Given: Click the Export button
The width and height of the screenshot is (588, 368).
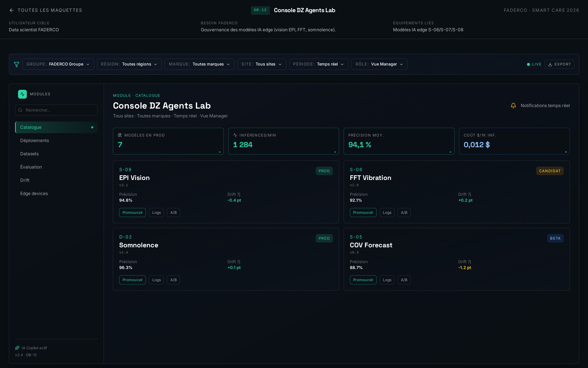Looking at the screenshot, I should pyautogui.click(x=559, y=64).
